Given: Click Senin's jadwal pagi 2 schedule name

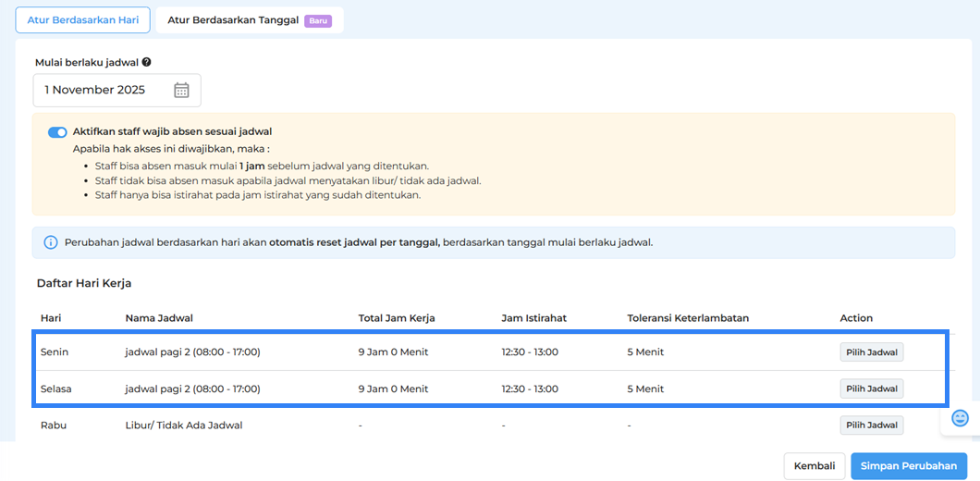Looking at the screenshot, I should click(x=192, y=352).
